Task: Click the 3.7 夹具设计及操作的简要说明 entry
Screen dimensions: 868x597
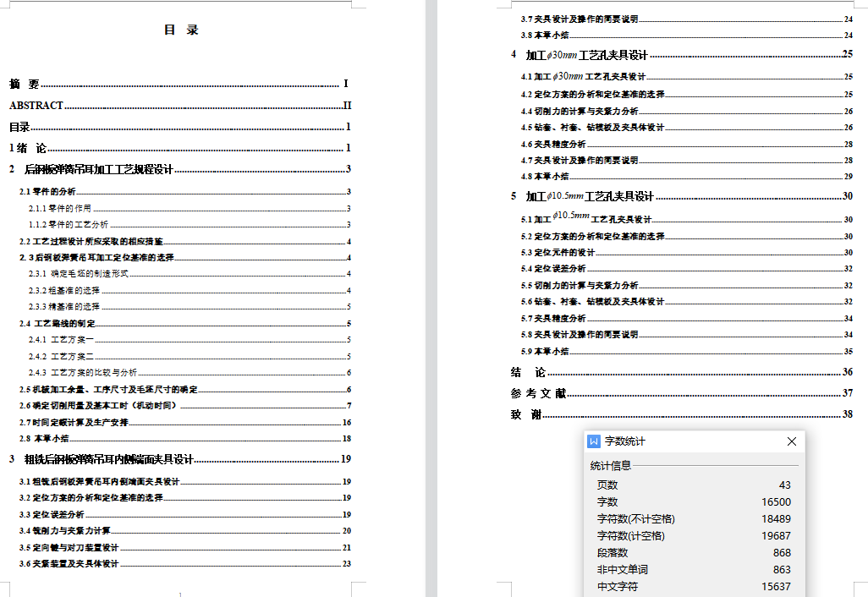Action: click(x=686, y=19)
